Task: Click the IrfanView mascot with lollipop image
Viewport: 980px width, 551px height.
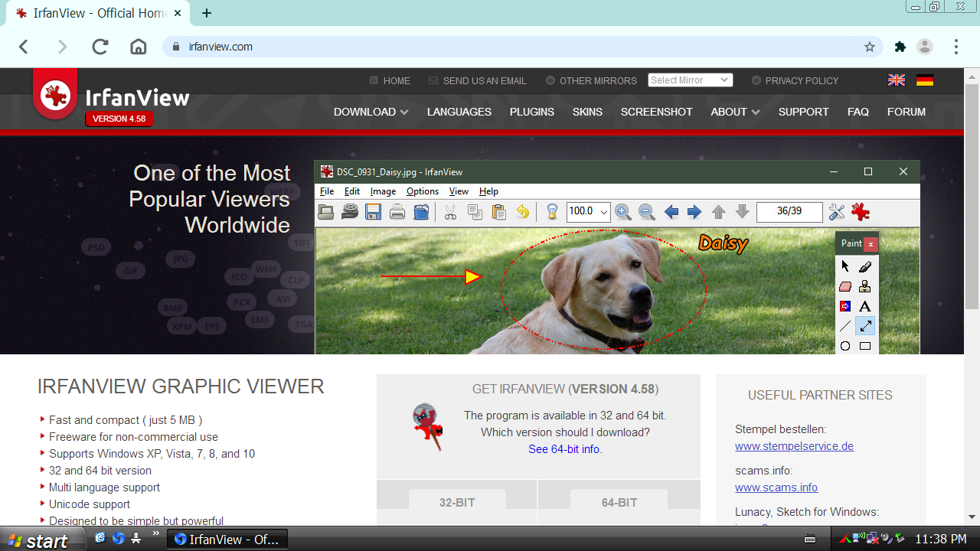Action: click(x=427, y=428)
